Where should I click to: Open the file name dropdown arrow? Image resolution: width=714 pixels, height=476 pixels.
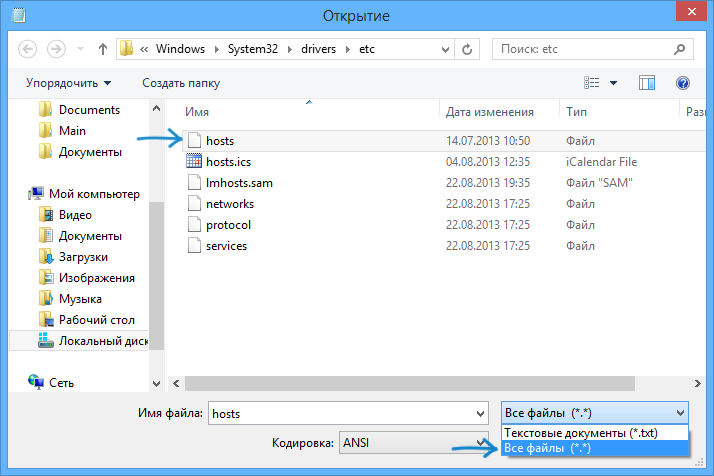(480, 414)
